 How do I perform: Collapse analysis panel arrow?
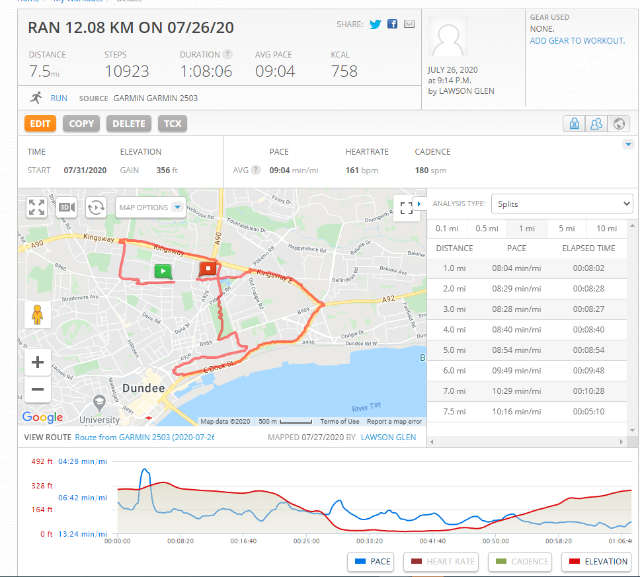419,204
